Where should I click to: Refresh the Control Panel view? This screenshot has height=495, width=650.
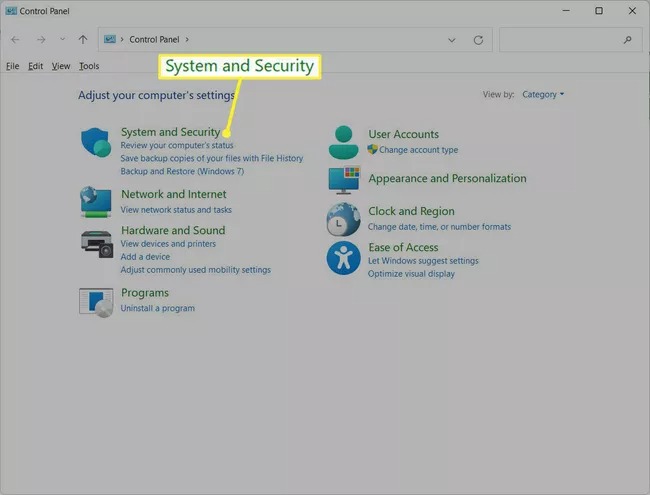478,40
